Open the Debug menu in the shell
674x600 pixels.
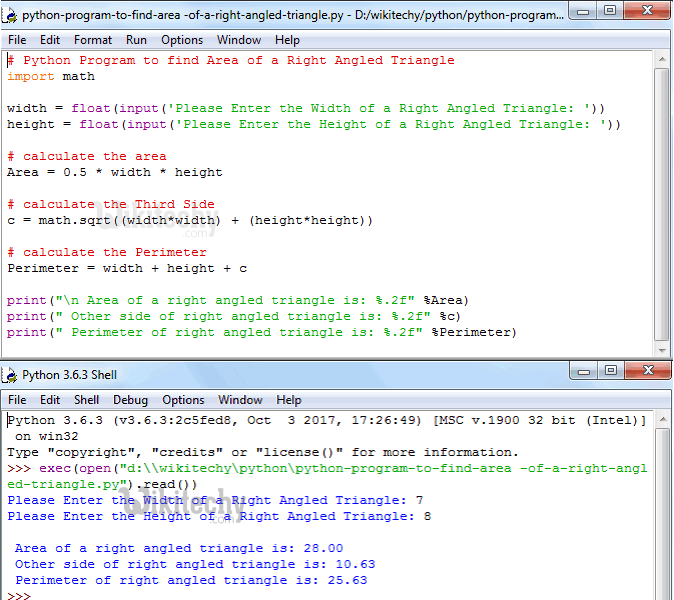point(130,400)
